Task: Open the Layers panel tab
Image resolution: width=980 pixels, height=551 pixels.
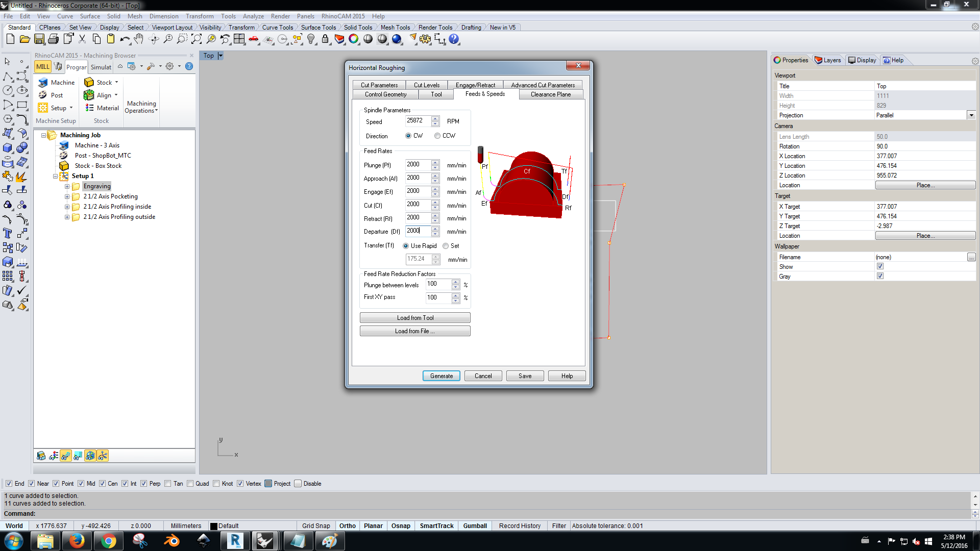Action: 828,60
